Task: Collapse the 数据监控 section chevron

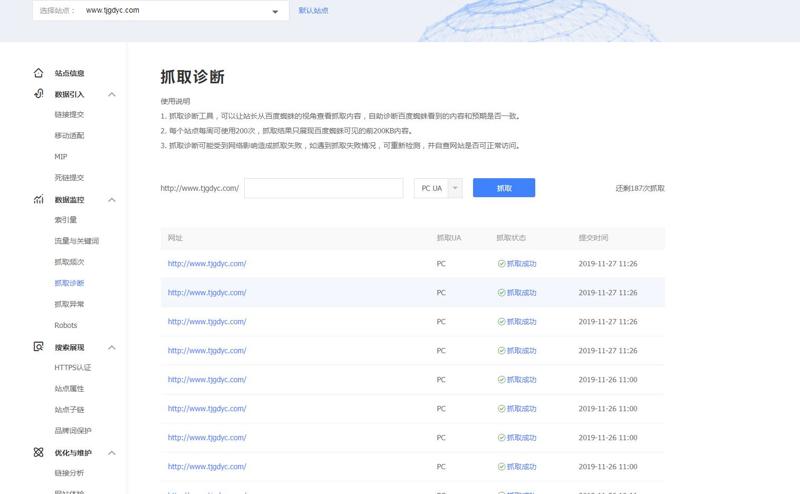Action: coord(112,200)
